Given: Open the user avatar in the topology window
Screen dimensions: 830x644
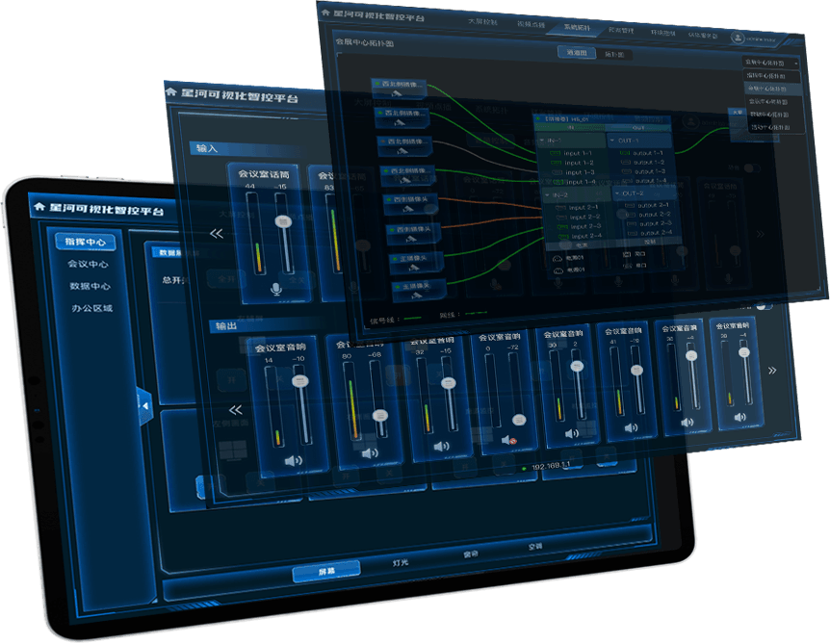Looking at the screenshot, I should coord(738,38).
